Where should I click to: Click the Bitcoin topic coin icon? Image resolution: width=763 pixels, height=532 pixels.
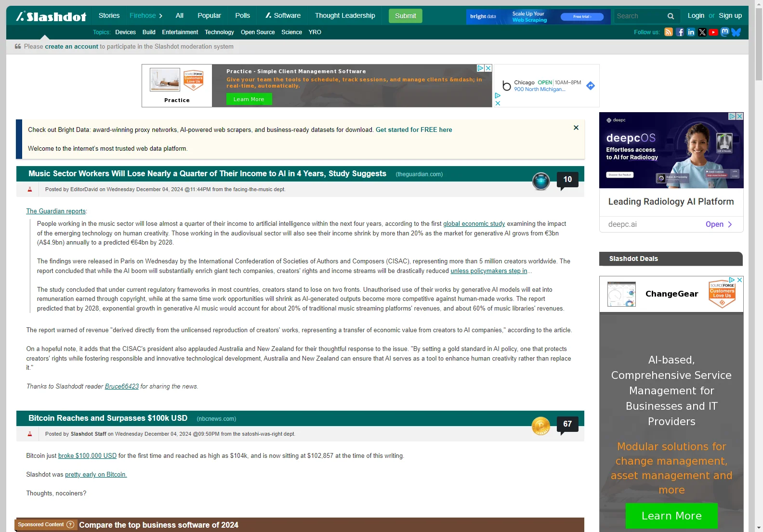pyautogui.click(x=541, y=426)
